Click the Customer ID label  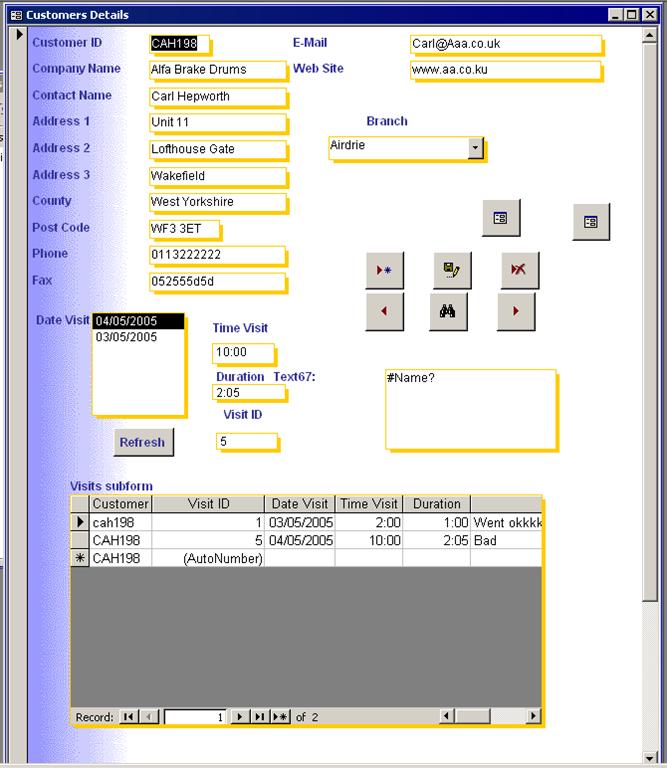coord(67,43)
